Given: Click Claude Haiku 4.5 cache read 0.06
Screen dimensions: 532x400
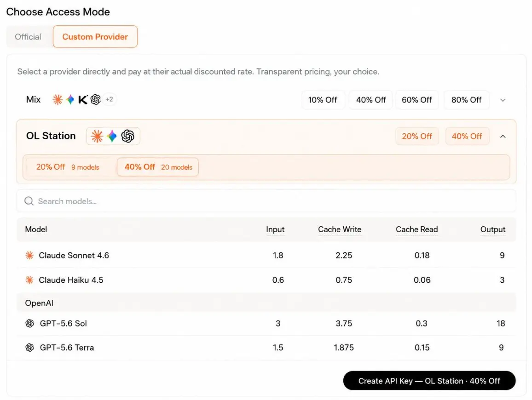Looking at the screenshot, I should point(422,280).
